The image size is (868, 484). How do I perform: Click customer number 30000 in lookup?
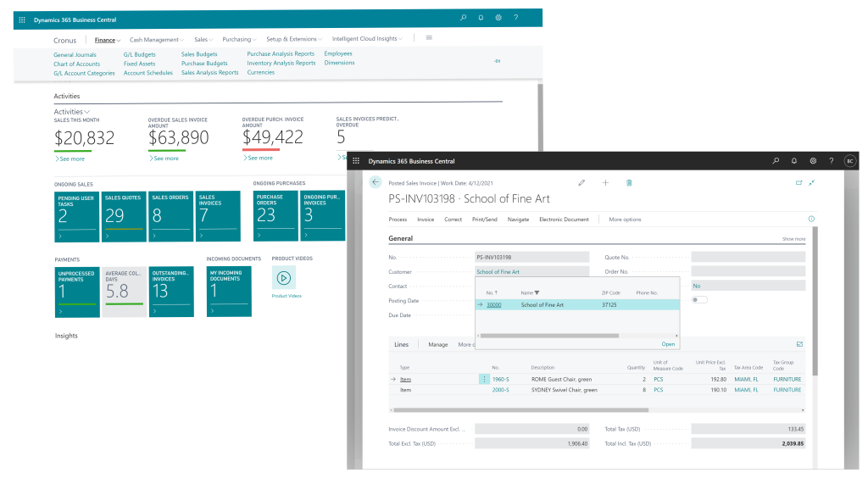[x=494, y=304]
